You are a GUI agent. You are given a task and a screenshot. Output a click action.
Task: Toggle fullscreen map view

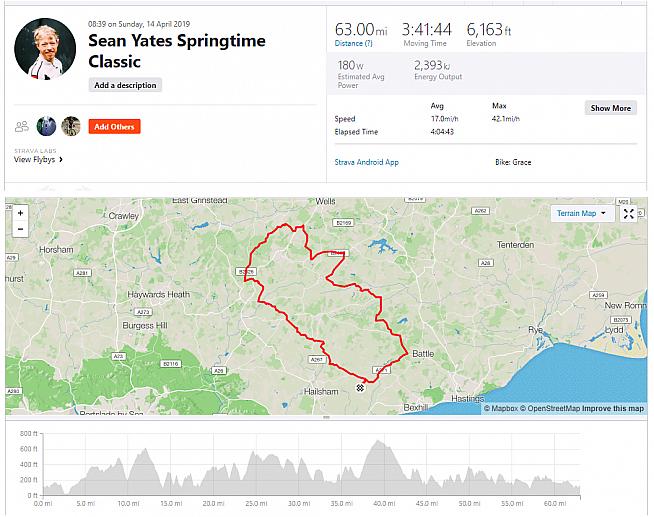[x=628, y=213]
